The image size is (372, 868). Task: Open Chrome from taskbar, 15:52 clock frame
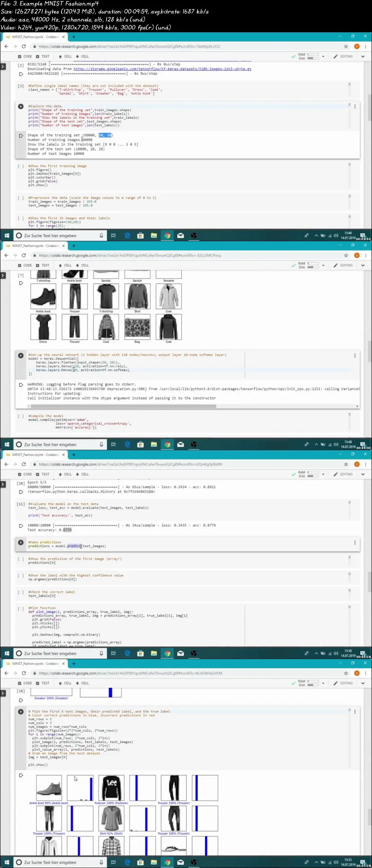pyautogui.click(x=167, y=862)
